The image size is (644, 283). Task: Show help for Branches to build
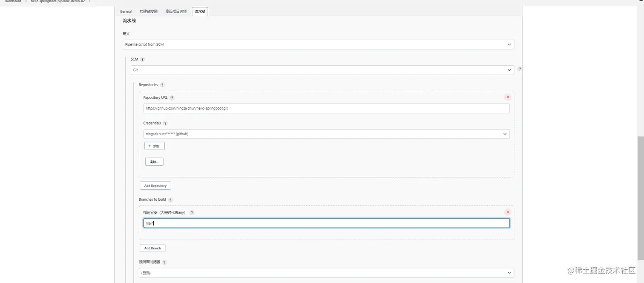click(x=170, y=199)
